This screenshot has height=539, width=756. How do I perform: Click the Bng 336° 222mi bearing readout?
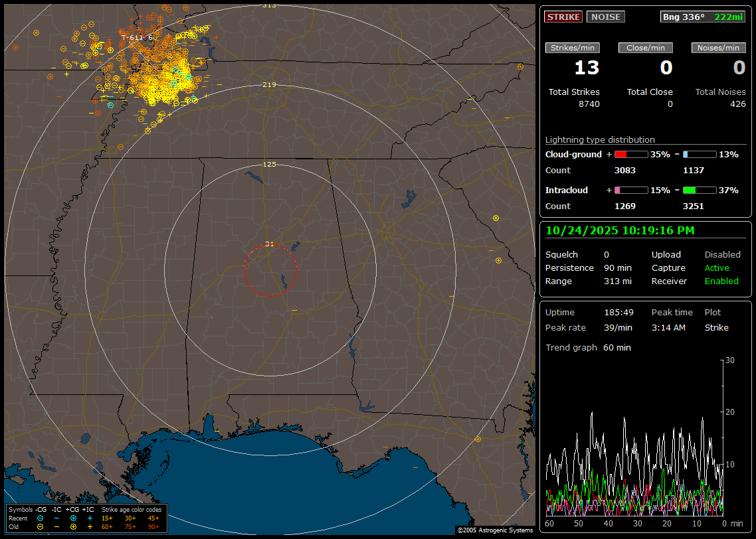pos(703,17)
